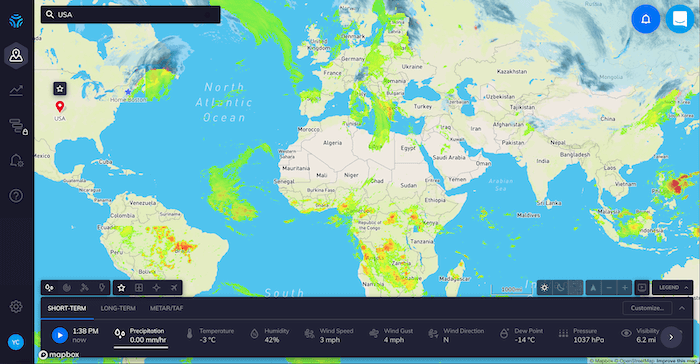
Task: Select the map locations sidebar icon
Action: pyautogui.click(x=16, y=56)
